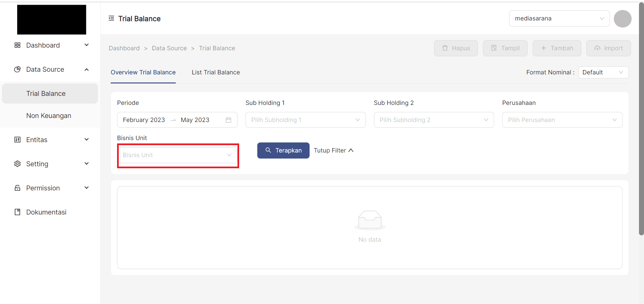
Task: Collapse the filter with Tutup Filter
Action: (333, 150)
